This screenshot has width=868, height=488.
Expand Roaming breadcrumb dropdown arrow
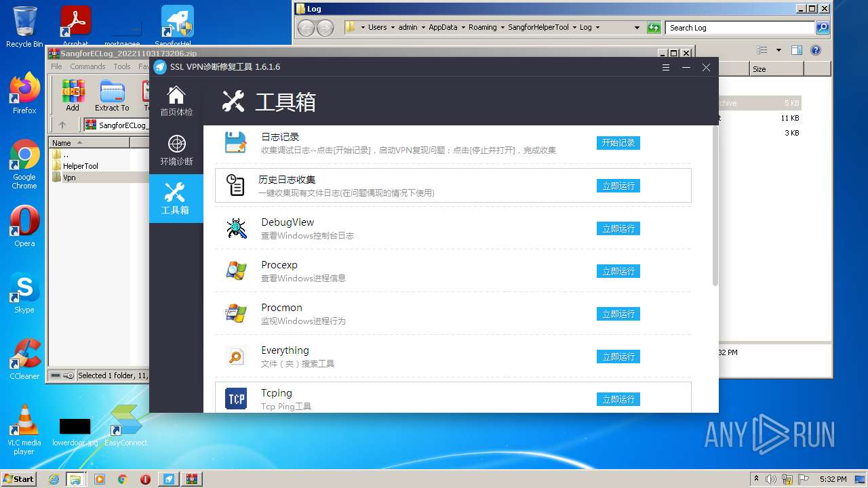point(502,28)
